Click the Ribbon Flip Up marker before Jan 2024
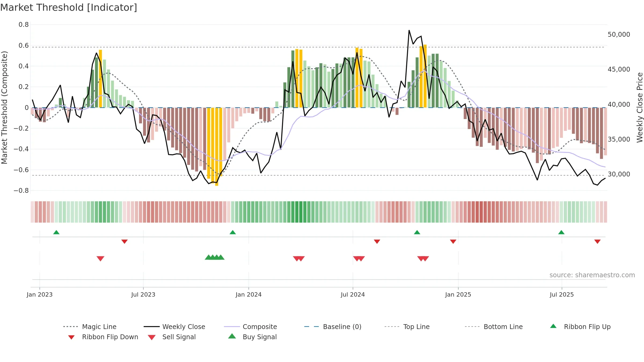This screenshot has width=644, height=362. point(233,232)
